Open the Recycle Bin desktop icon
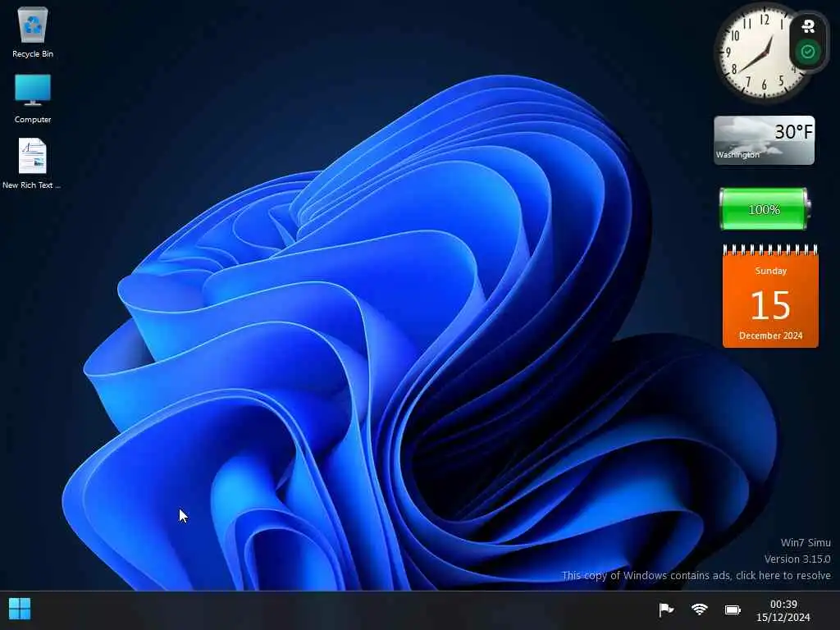 click(x=33, y=32)
